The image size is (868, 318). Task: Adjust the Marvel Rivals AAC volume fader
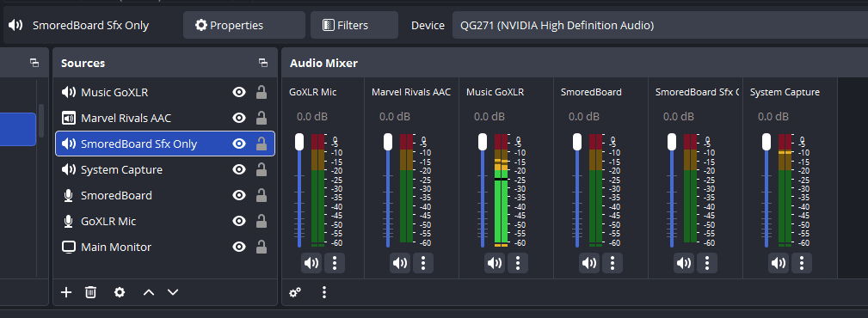point(388,142)
